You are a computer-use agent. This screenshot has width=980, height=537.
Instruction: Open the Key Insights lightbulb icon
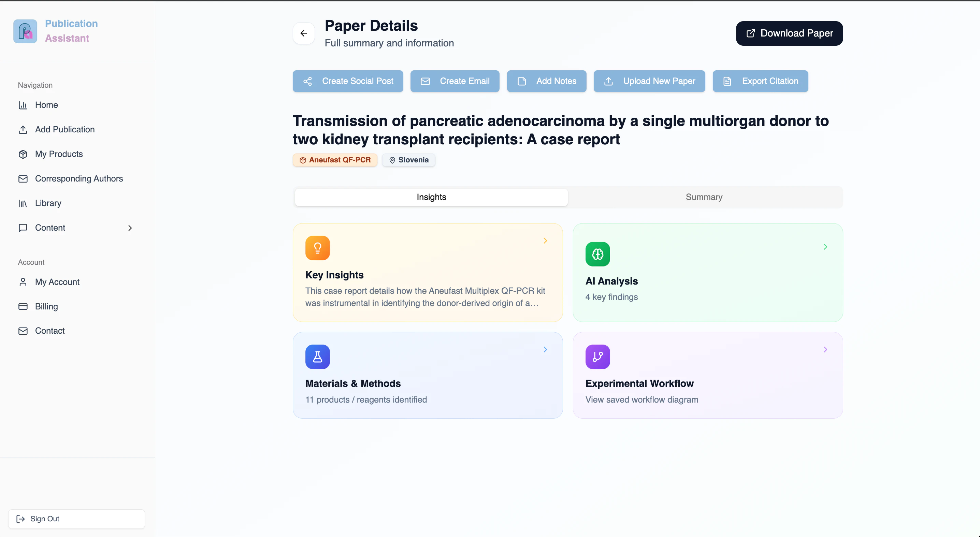pyautogui.click(x=317, y=248)
